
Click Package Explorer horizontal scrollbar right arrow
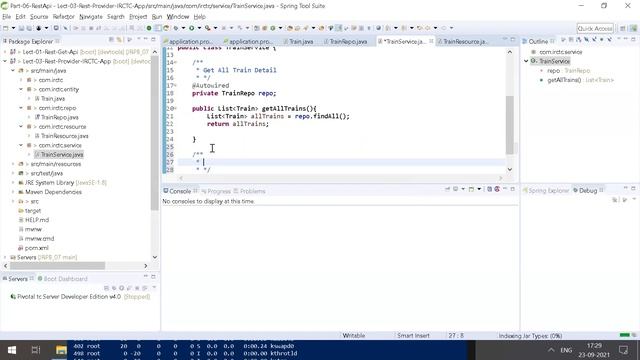[x=146, y=266]
